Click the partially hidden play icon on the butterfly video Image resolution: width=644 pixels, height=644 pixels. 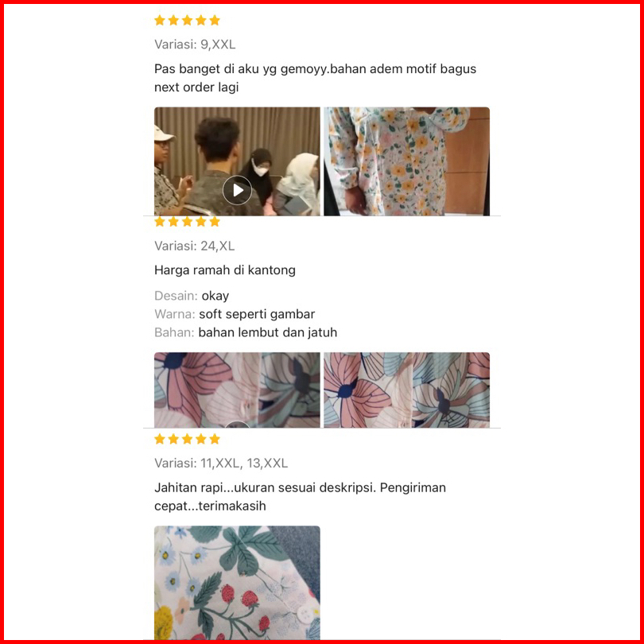coord(237,425)
